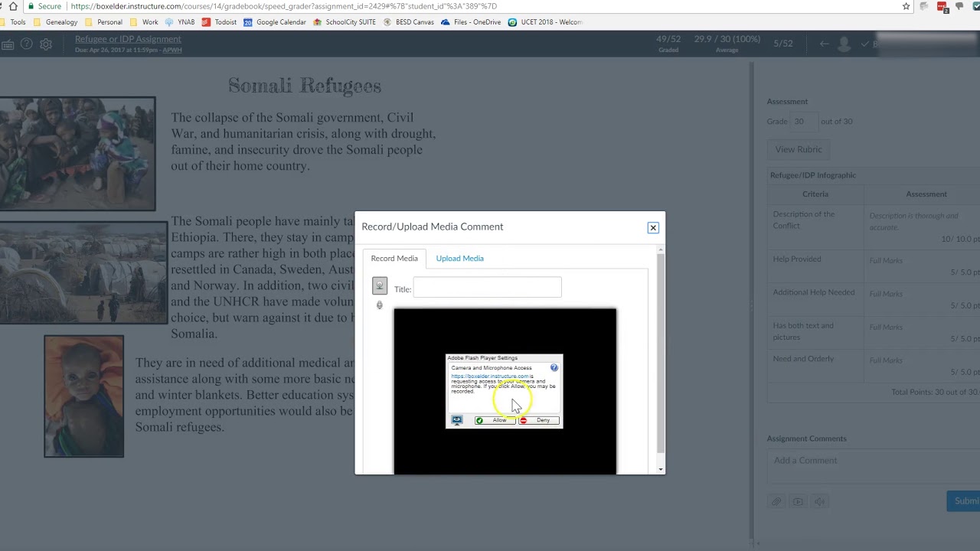980x551 pixels.
Task: Click the Flash settings help question icon
Action: 554,368
